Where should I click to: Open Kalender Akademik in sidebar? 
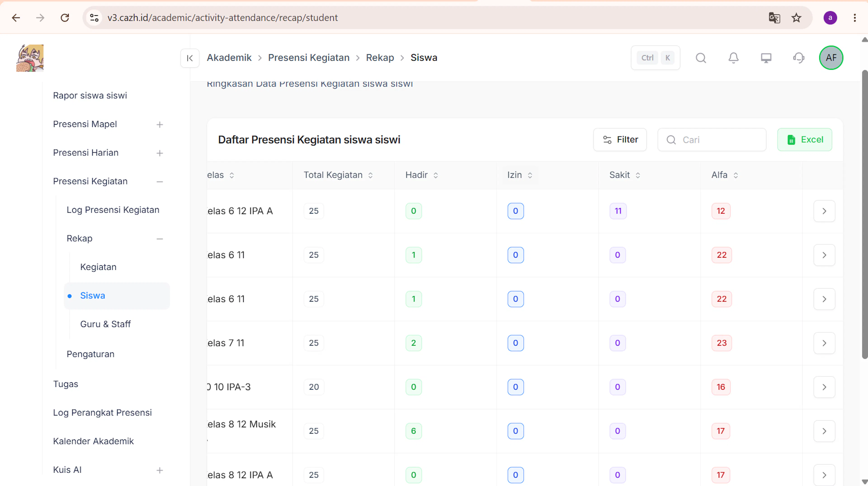click(93, 441)
